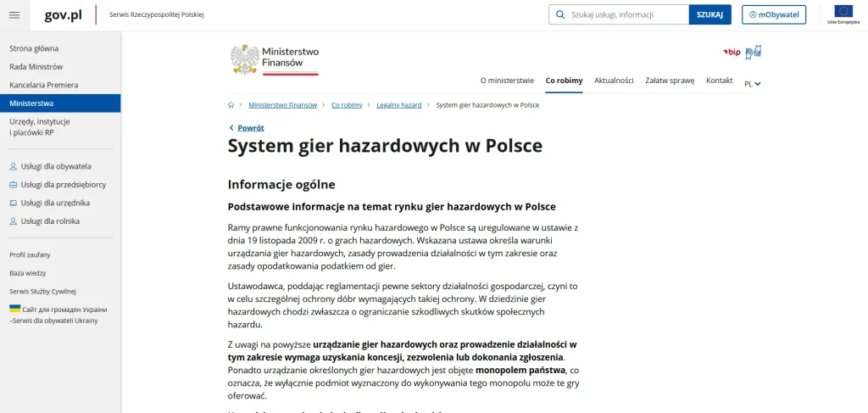
Task: Click the System gier hazardowych w Polsce heading
Action: [386, 146]
